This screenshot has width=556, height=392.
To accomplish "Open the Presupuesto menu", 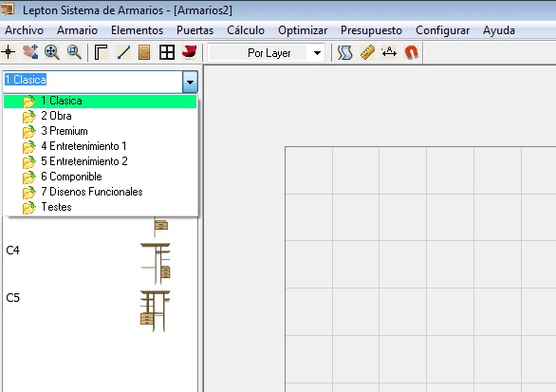I will (x=371, y=30).
